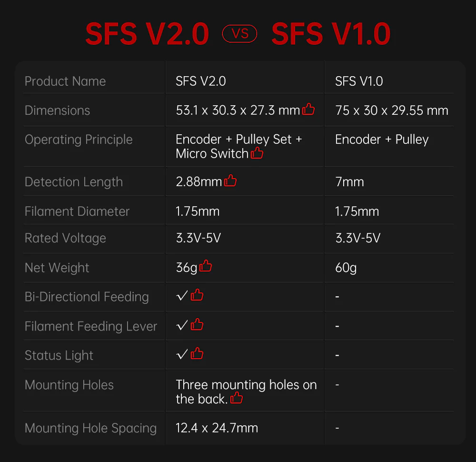The image size is (476, 462).
Task: Click the large SFS V2.0 heading
Action: pos(147,34)
